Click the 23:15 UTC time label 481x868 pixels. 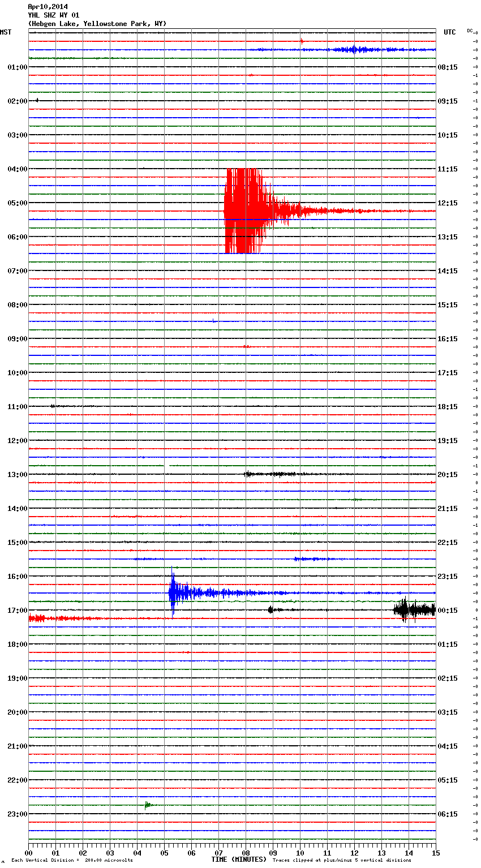(x=448, y=577)
